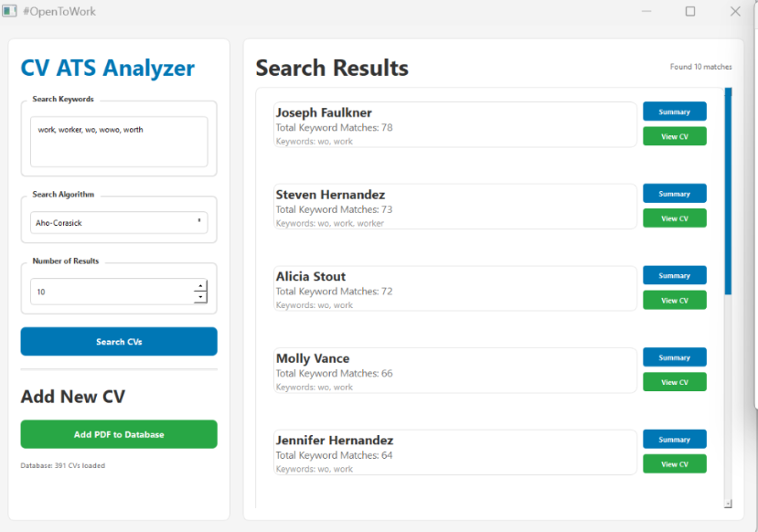
Task: Select the Jennifer Hernandez name text
Action: 335,441
